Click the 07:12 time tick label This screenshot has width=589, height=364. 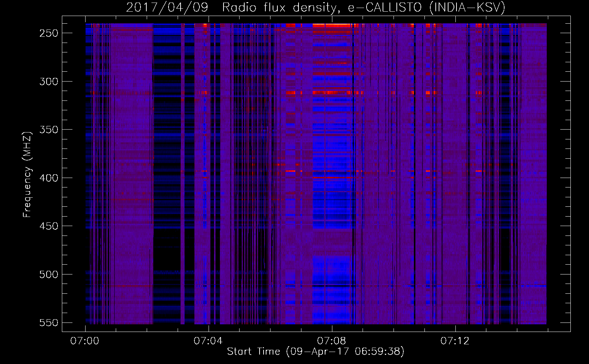[x=455, y=341]
